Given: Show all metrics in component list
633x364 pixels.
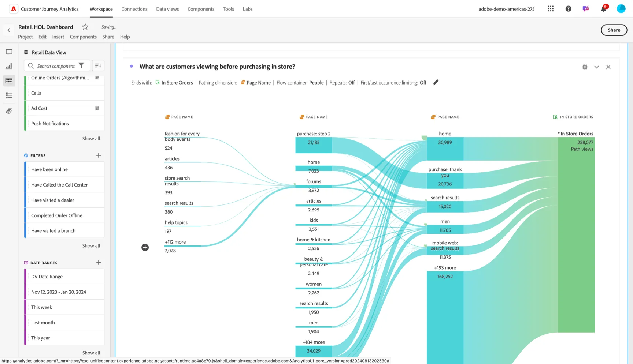Looking at the screenshot, I should [x=91, y=139].
